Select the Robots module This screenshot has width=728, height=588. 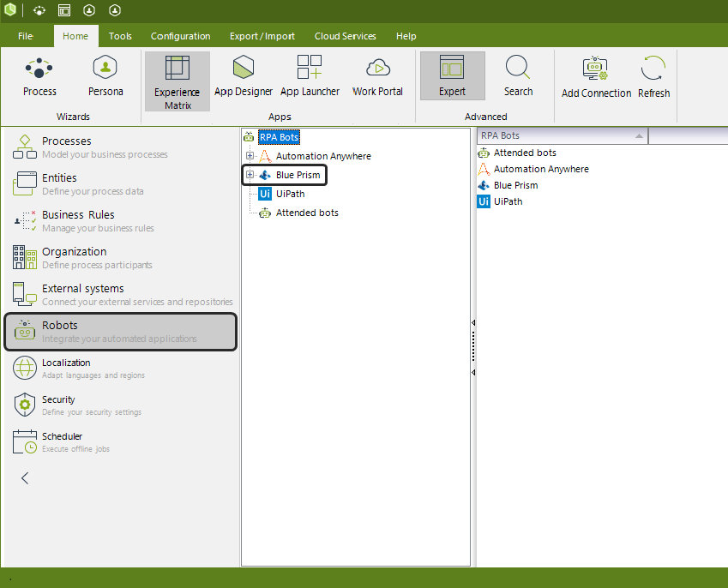coord(121,332)
